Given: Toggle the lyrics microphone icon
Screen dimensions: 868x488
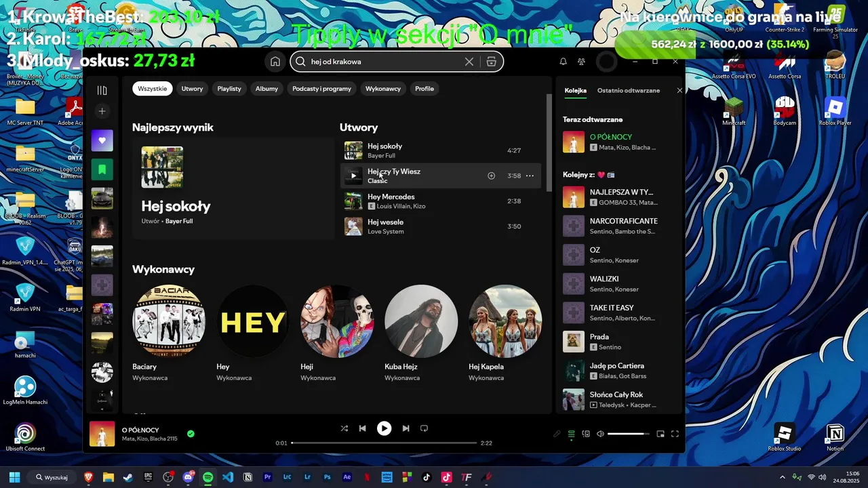Looking at the screenshot, I should pyautogui.click(x=557, y=434).
